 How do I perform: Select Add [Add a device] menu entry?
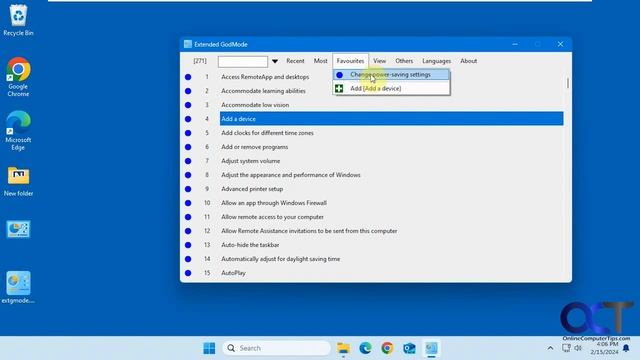[391, 88]
